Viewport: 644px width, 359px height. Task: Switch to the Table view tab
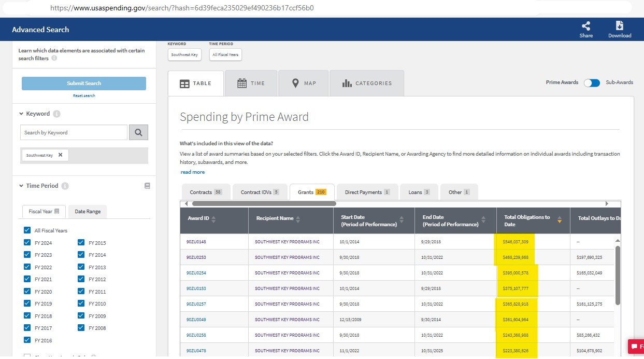click(x=196, y=84)
